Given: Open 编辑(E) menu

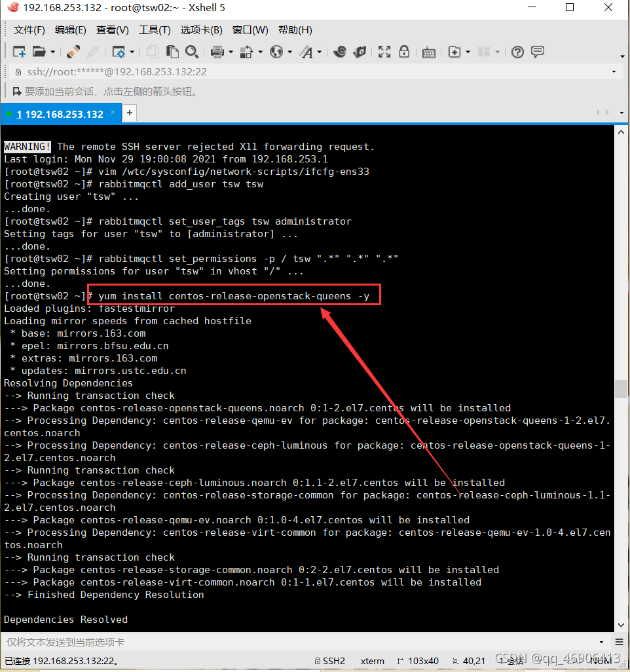Looking at the screenshot, I should tap(71, 30).
